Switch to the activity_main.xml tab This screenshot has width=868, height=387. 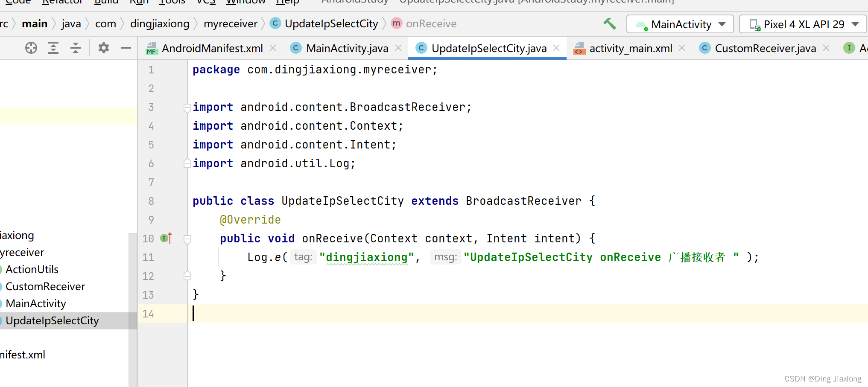[x=631, y=48]
